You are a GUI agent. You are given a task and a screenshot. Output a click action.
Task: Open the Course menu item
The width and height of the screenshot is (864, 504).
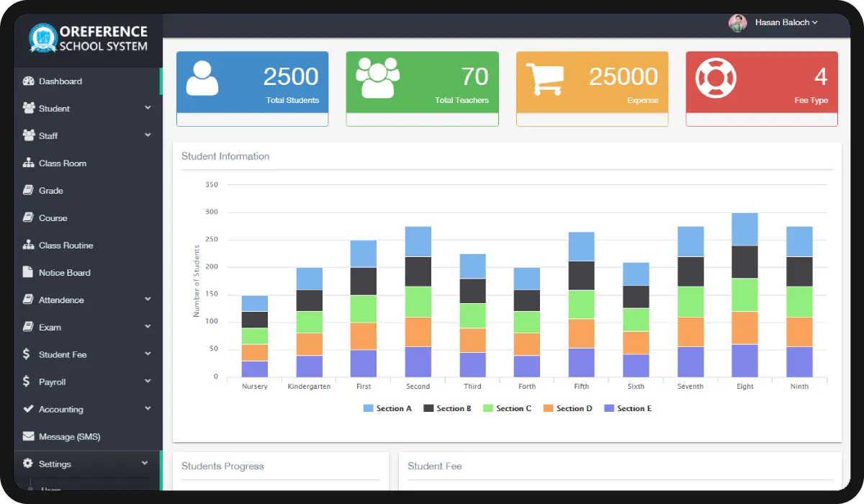click(53, 218)
